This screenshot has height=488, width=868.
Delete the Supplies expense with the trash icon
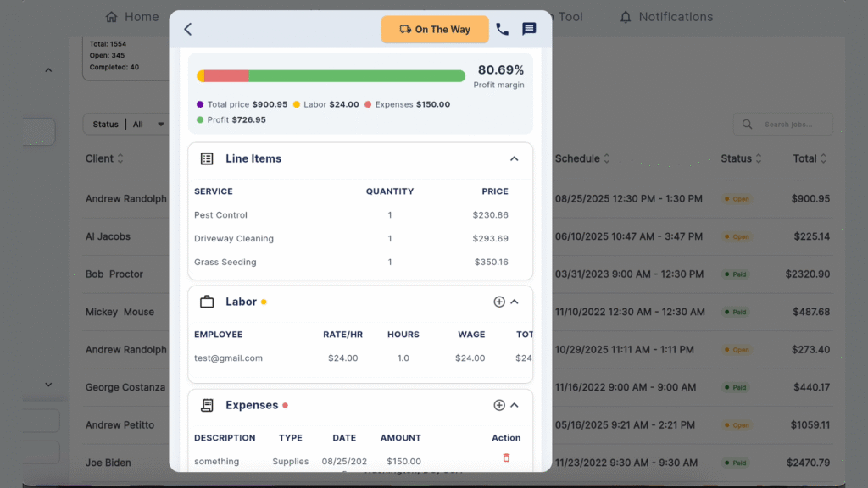tap(506, 457)
